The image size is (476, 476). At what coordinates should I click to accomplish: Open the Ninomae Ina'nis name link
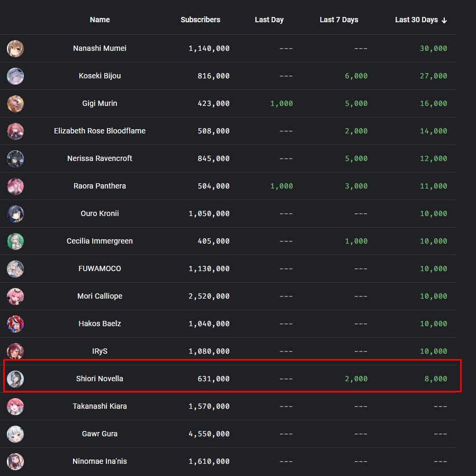[100, 461]
